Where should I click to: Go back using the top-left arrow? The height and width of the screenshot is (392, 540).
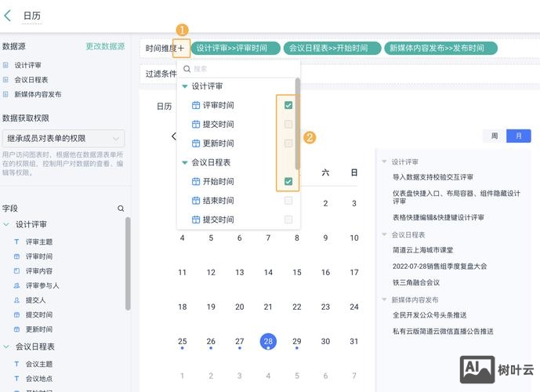coord(8,16)
